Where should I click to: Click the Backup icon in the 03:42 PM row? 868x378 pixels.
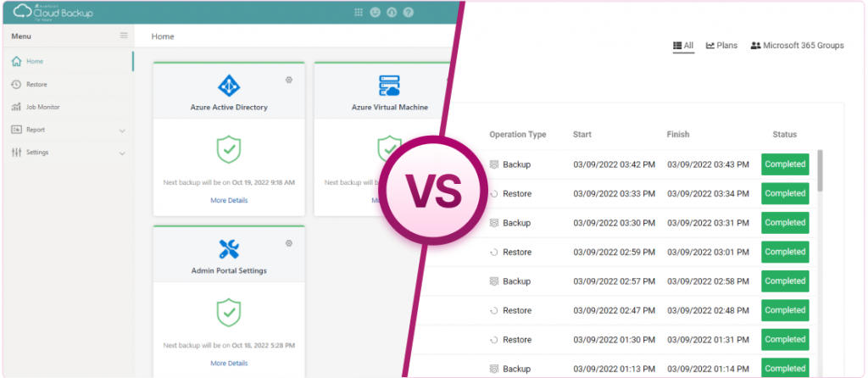tap(494, 164)
